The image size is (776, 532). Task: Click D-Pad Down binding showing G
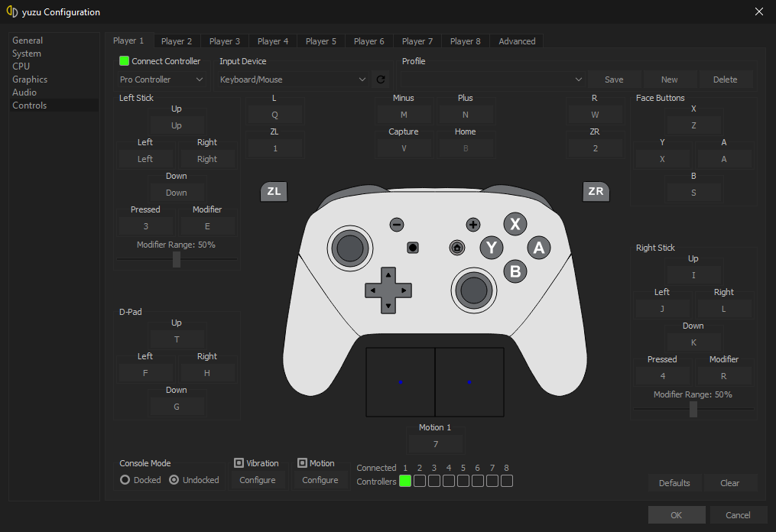click(x=177, y=407)
